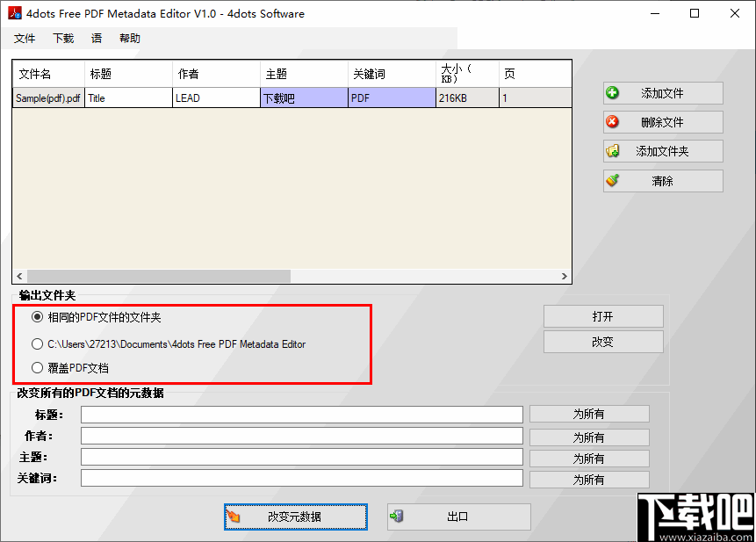Viewport: 756px width, 542px height.
Task: Click the right arrow of the horizontal scrollbar
Action: (564, 276)
